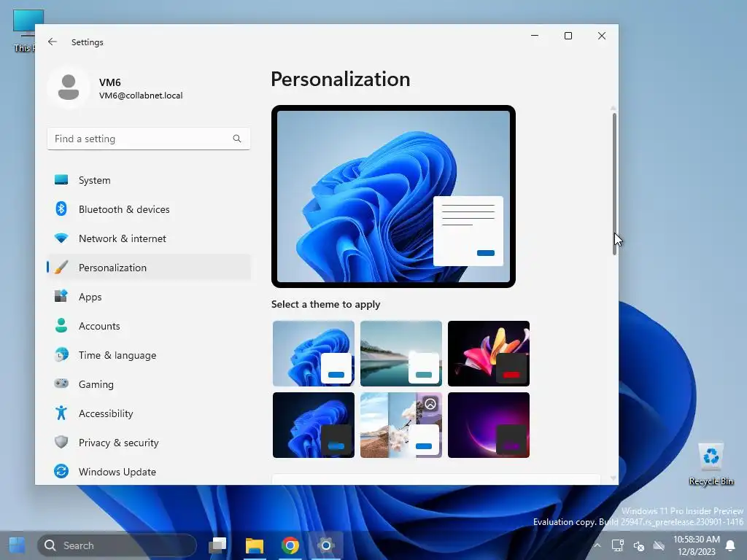Open Bluetooth & devices settings
Image resolution: width=747 pixels, height=560 pixels.
pos(149,209)
